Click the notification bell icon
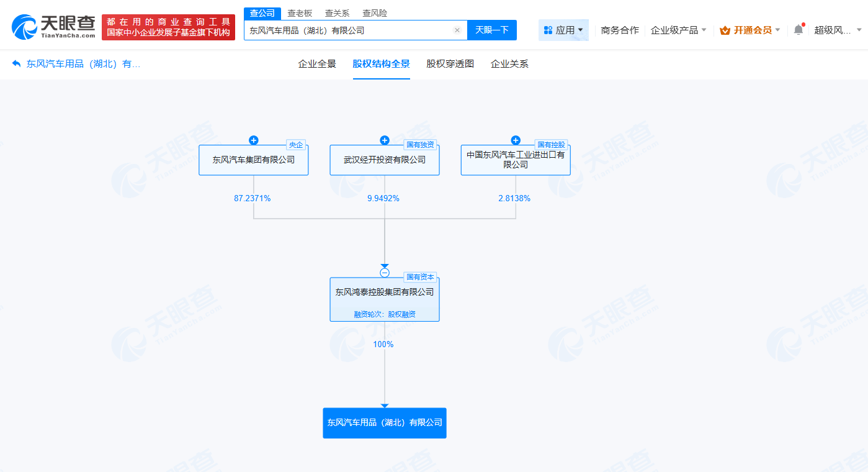The image size is (868, 472). tap(799, 29)
